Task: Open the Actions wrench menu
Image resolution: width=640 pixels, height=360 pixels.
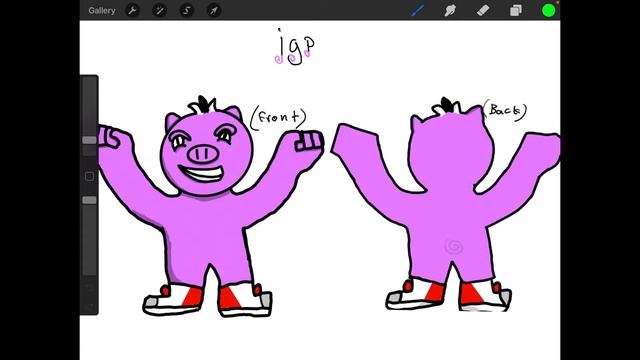Action: tap(132, 11)
